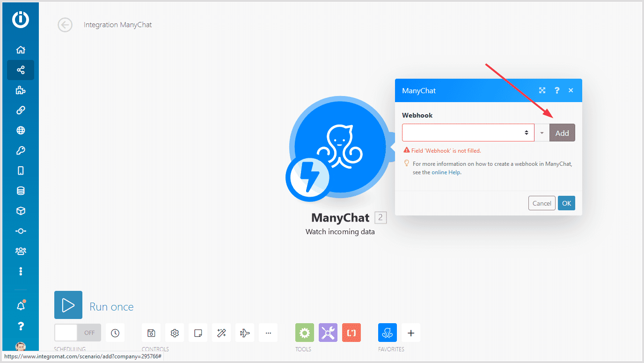Image resolution: width=644 pixels, height=363 pixels.
Task: Click Add webhook button
Action: [x=562, y=133]
